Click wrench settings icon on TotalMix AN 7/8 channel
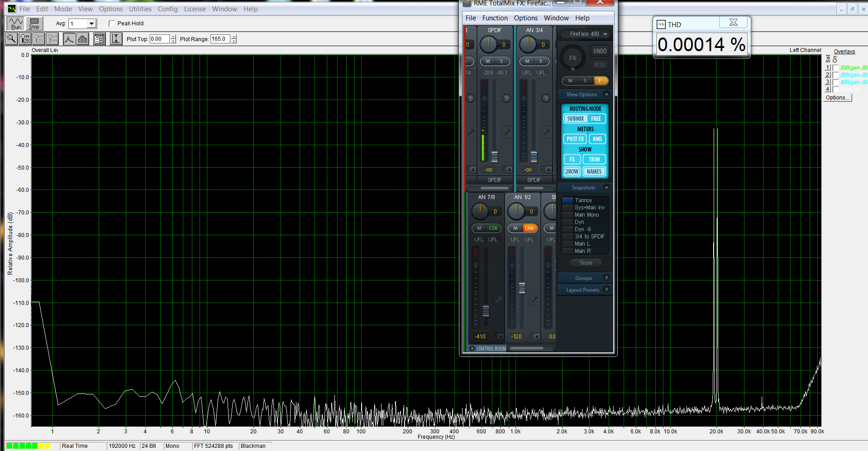Image resolution: width=868 pixels, height=451 pixels. (499, 299)
